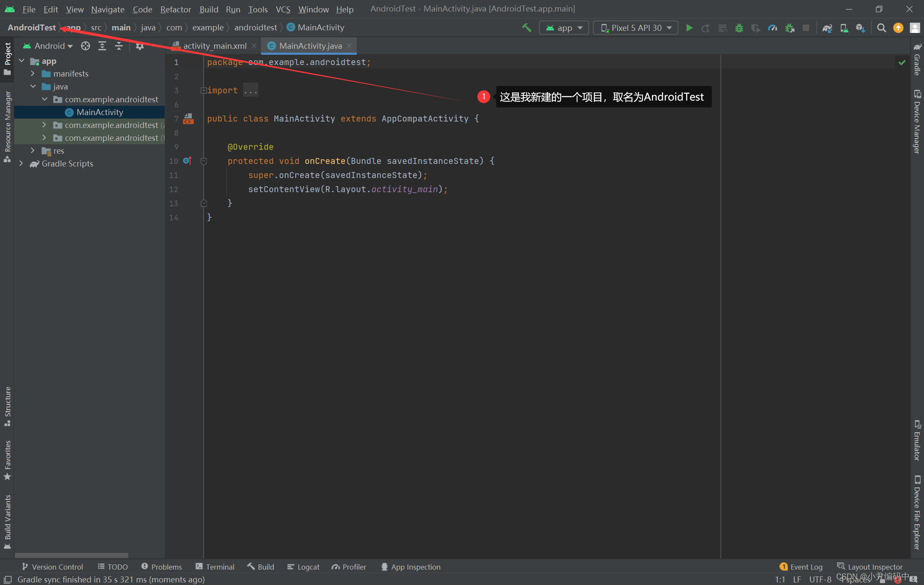Expand the manifests folder
This screenshot has width=924, height=585.
pyautogui.click(x=33, y=74)
